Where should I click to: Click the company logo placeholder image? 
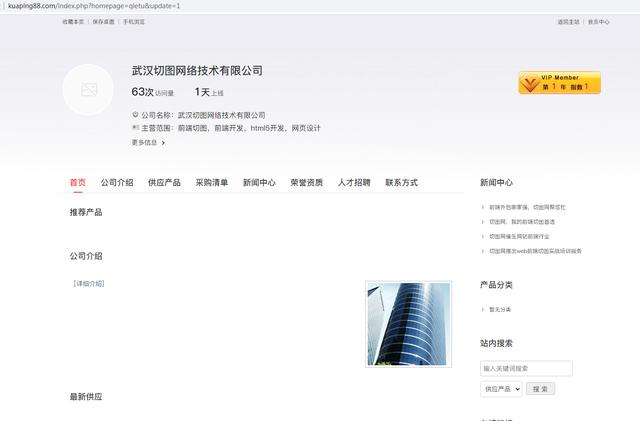(88, 90)
